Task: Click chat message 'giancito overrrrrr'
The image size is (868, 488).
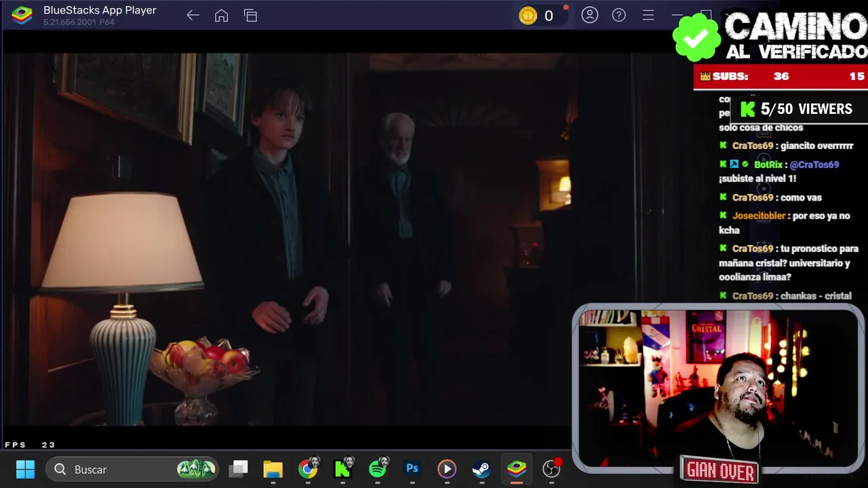Action: point(817,146)
